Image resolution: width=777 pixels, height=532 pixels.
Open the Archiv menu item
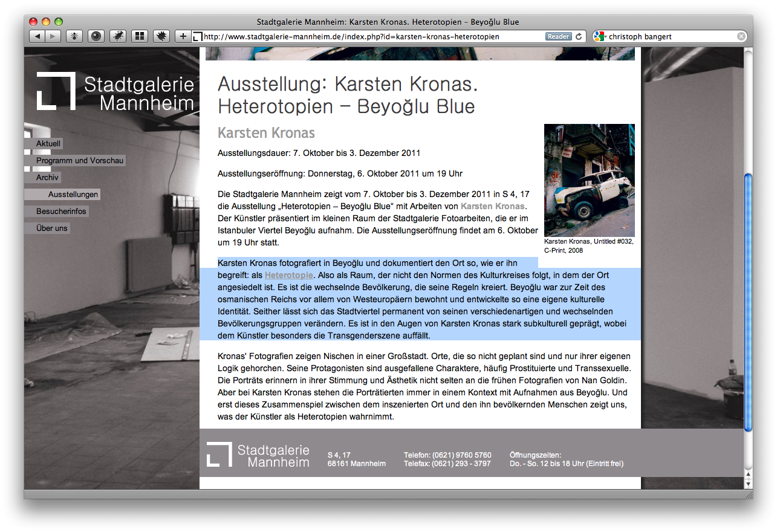(43, 178)
